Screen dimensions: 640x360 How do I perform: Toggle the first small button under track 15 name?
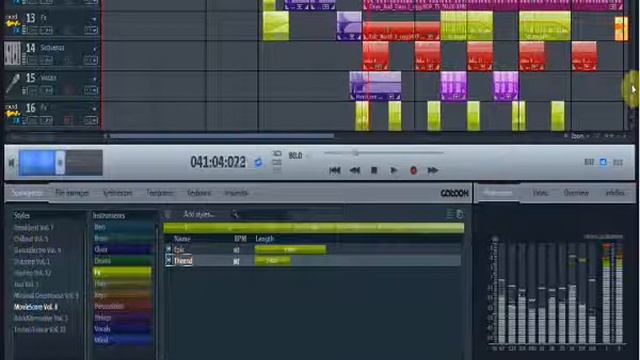click(32, 91)
